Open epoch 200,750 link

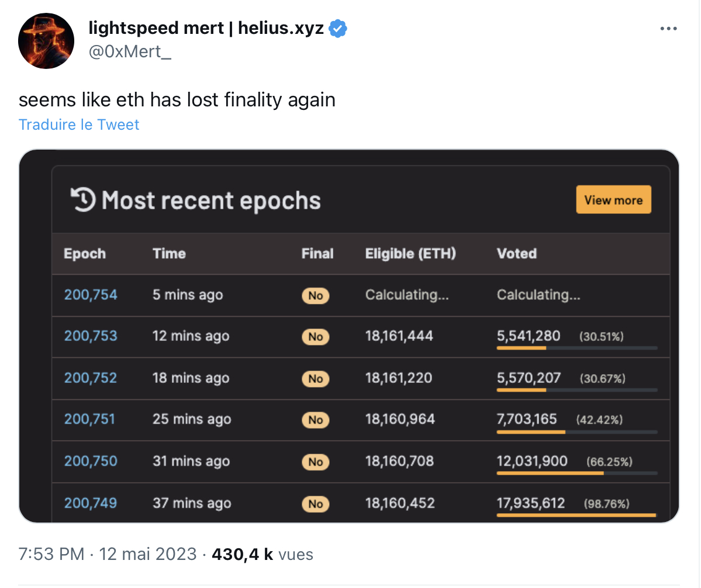click(x=91, y=461)
